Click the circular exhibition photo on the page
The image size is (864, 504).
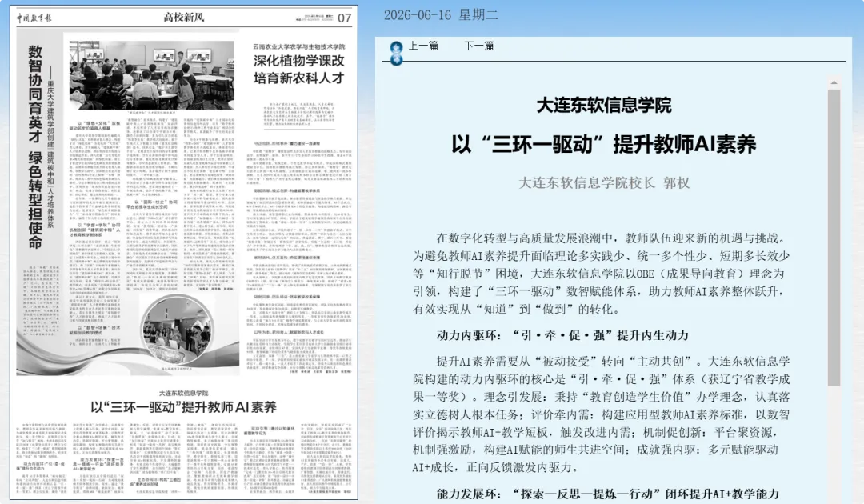(x=176, y=330)
